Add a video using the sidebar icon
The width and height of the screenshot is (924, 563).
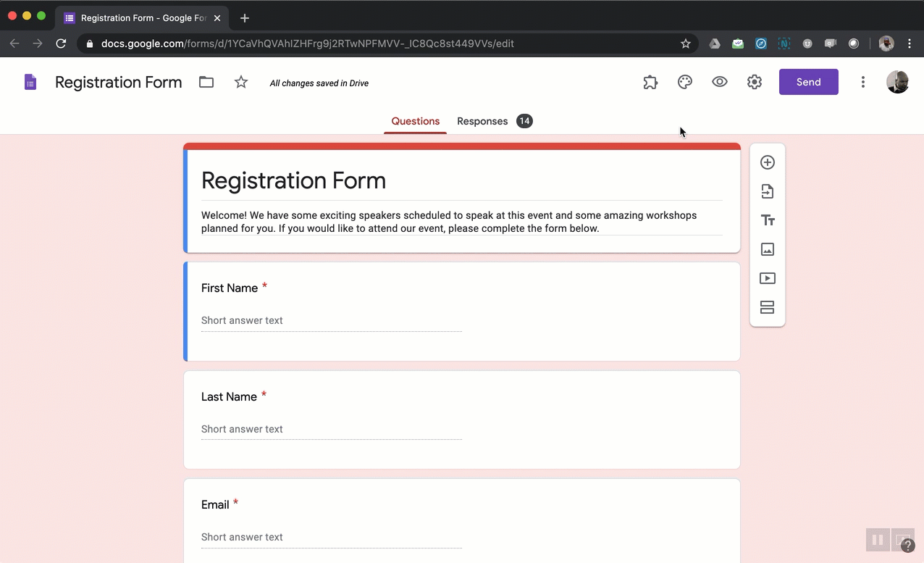(x=767, y=278)
